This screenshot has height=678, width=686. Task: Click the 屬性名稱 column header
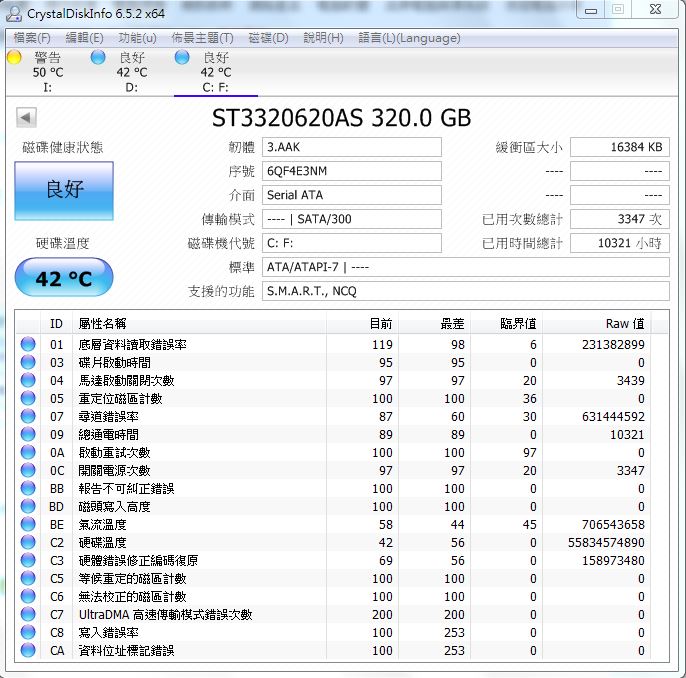[199, 324]
